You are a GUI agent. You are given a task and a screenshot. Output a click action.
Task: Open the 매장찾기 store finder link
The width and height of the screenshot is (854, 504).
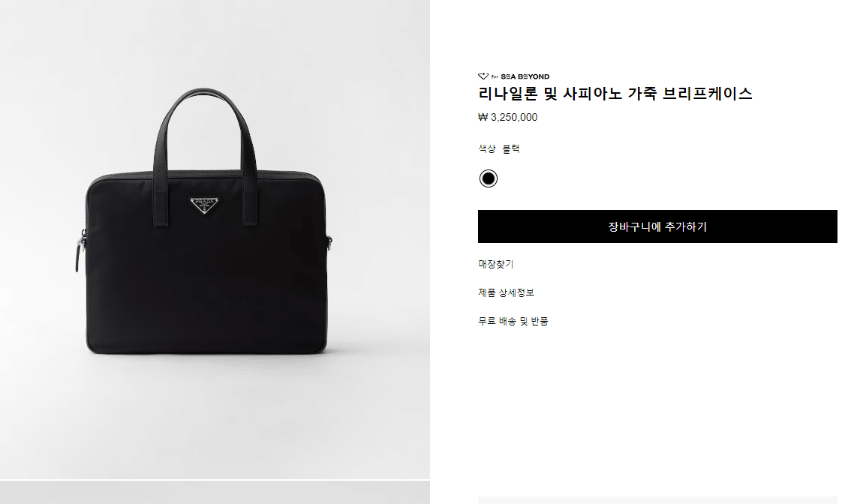tap(495, 264)
